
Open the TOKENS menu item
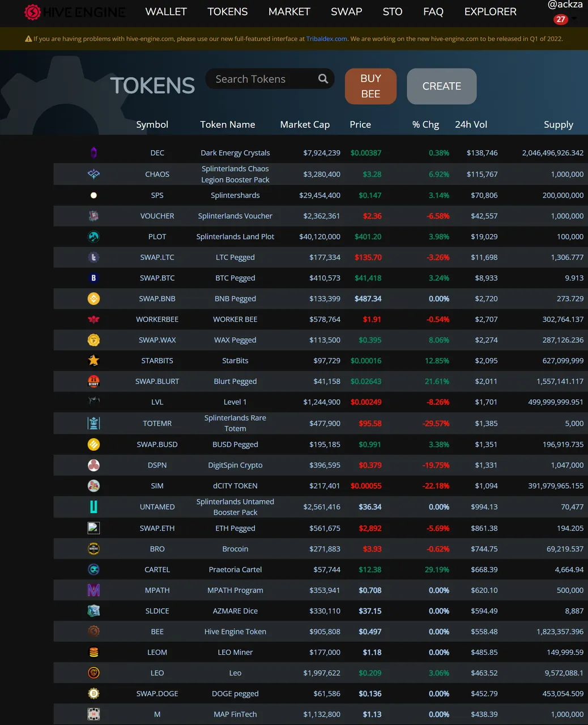228,12
